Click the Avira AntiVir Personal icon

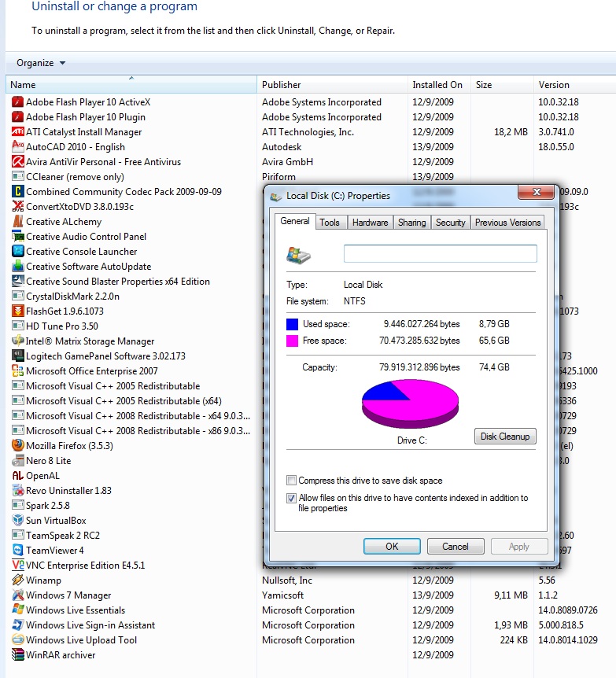(18, 162)
